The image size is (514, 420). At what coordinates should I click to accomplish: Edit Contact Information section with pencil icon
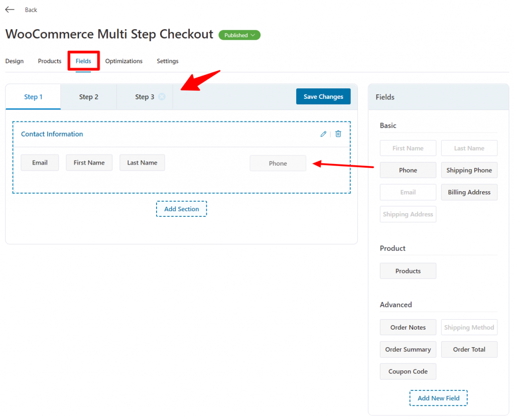click(x=323, y=133)
